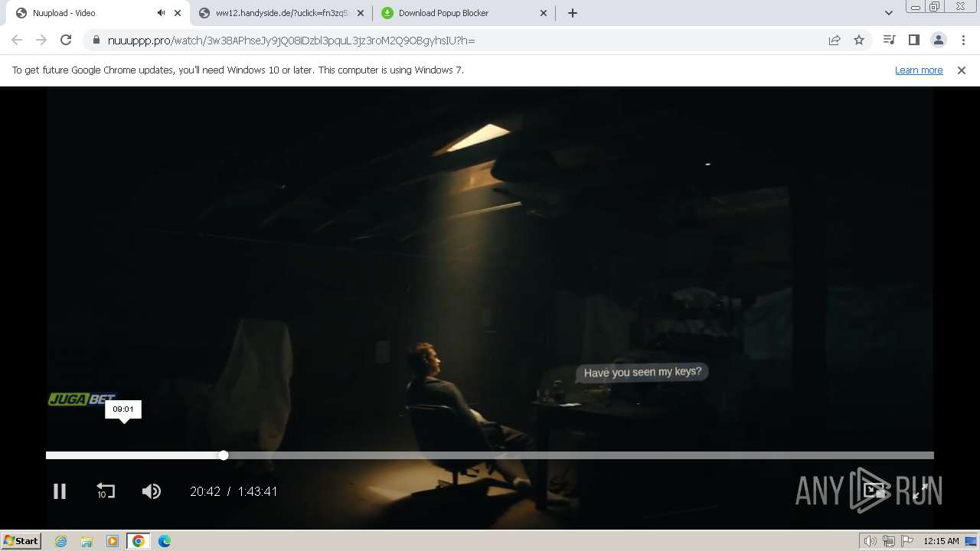Launch Microsoft Edge from taskbar
This screenshot has height=551, width=980.
coord(165,541)
